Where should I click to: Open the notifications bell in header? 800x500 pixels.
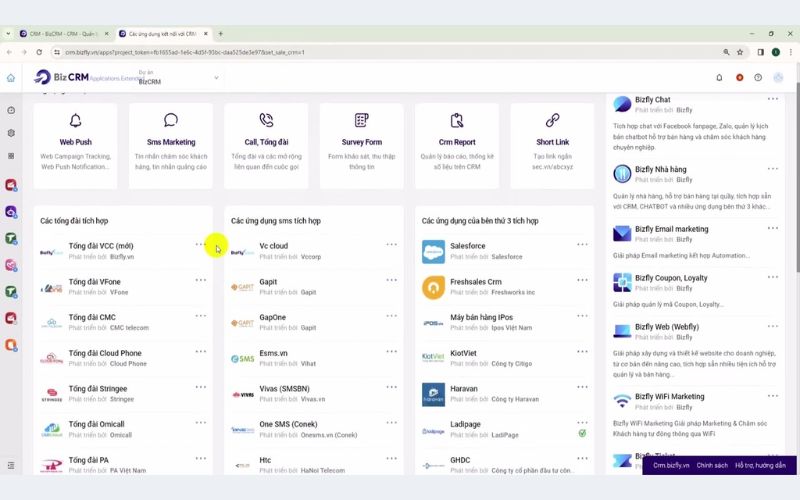tap(719, 78)
